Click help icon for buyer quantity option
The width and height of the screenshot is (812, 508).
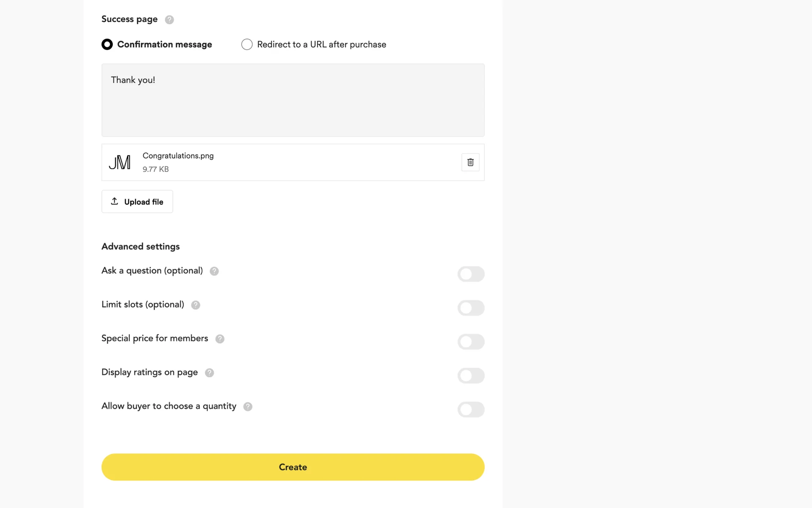[x=248, y=407]
